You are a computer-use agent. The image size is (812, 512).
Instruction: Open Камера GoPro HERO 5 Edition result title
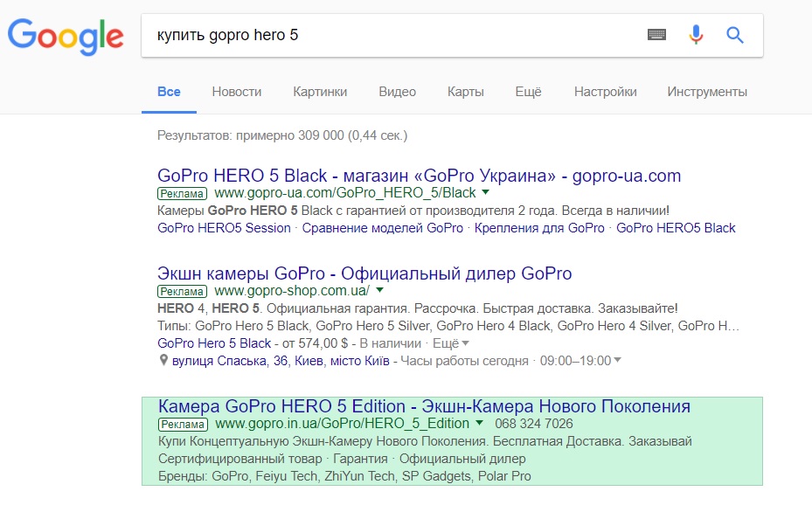424,406
